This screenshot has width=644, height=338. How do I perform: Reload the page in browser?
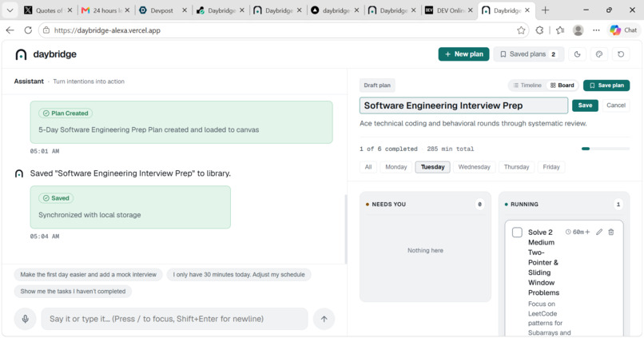click(28, 30)
